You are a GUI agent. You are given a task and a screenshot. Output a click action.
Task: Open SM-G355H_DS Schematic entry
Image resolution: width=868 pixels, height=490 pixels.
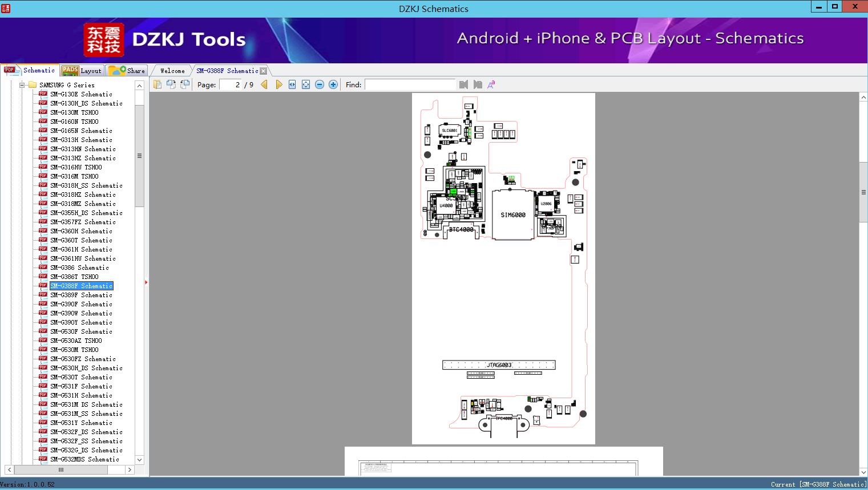[x=86, y=213]
